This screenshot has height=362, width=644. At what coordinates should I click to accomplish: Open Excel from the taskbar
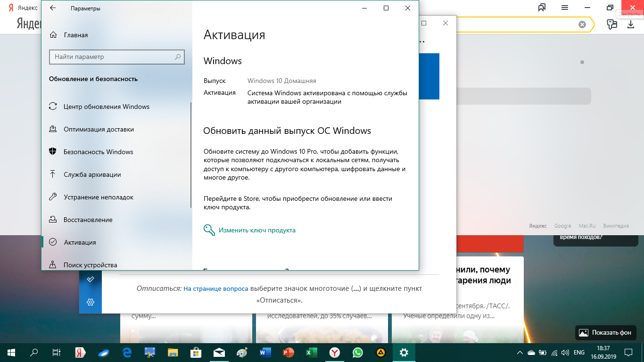312,352
